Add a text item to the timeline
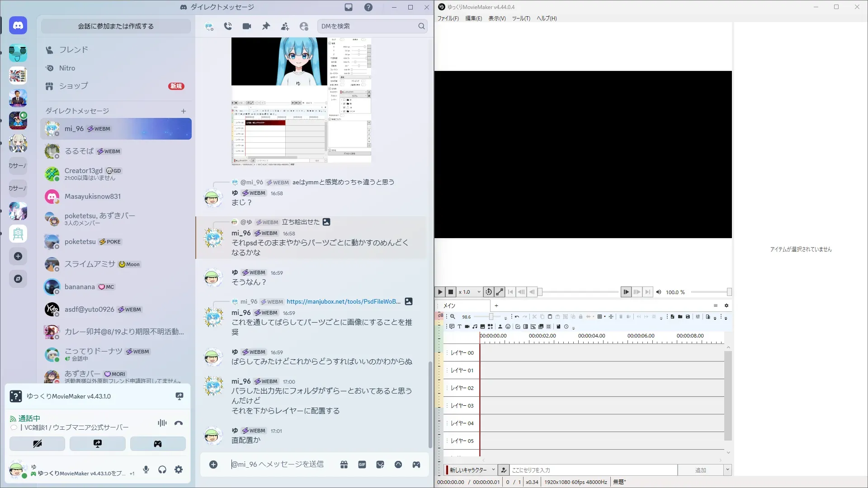 tap(459, 327)
